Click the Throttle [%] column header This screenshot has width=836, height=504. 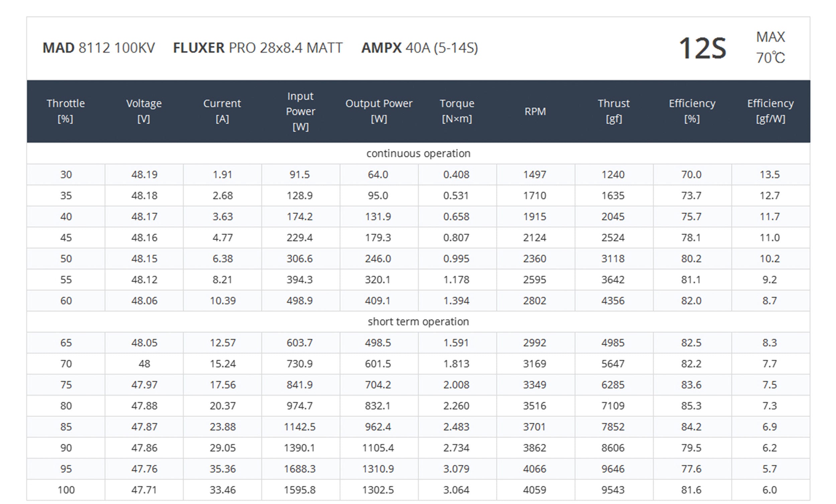pyautogui.click(x=66, y=111)
